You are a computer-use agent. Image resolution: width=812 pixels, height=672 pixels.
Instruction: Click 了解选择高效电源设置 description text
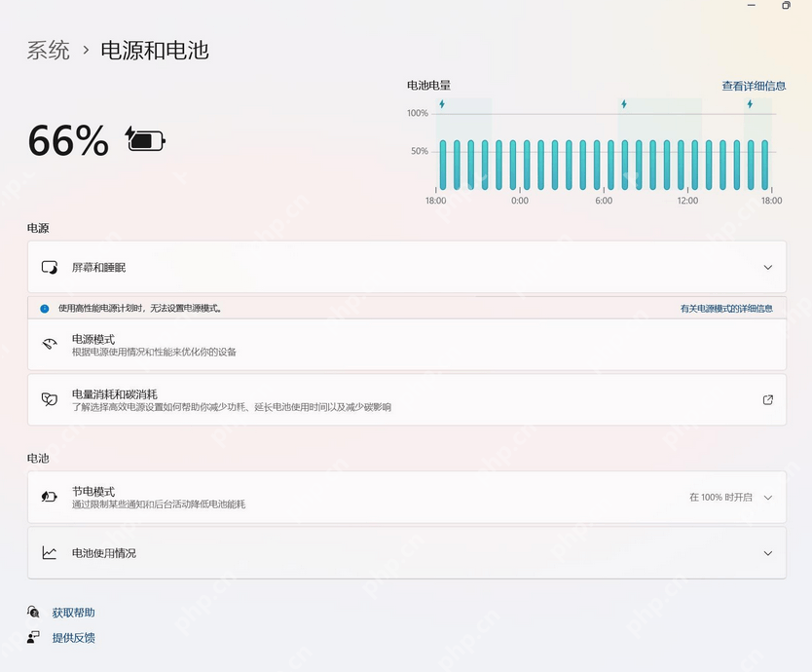tap(232, 407)
